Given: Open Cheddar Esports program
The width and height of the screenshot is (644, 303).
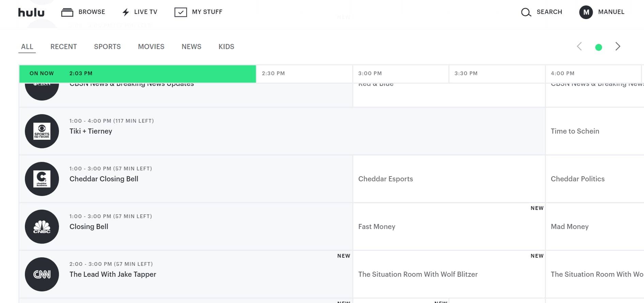Looking at the screenshot, I should click(x=449, y=179).
